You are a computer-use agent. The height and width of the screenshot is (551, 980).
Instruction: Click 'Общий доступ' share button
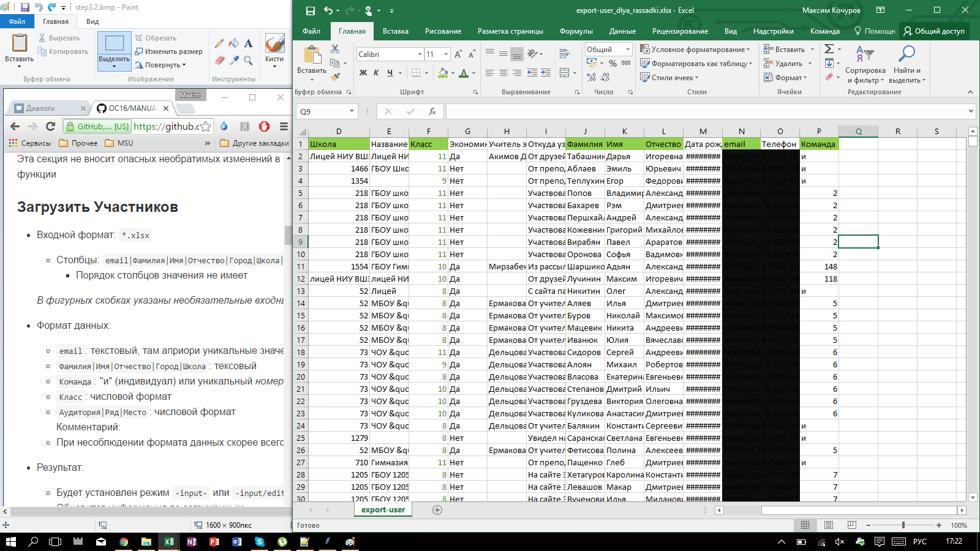[934, 31]
